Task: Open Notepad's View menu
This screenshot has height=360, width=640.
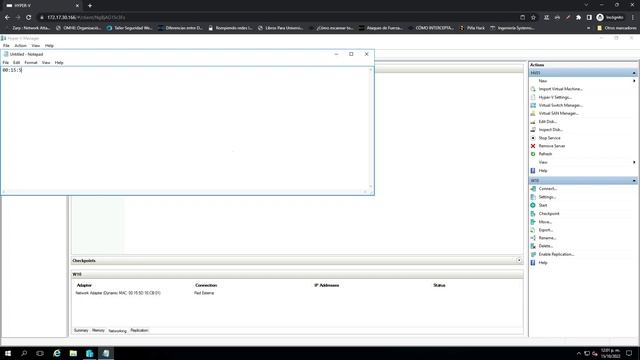Action: [46, 62]
